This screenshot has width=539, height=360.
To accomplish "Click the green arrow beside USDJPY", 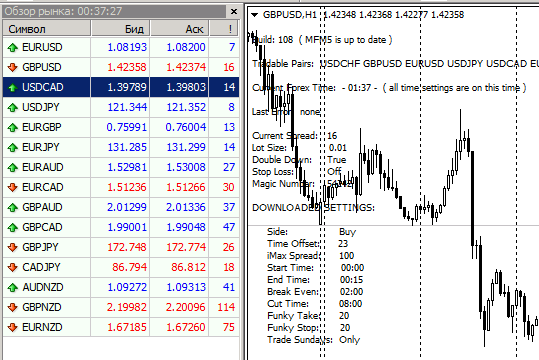I will pyautogui.click(x=13, y=108).
